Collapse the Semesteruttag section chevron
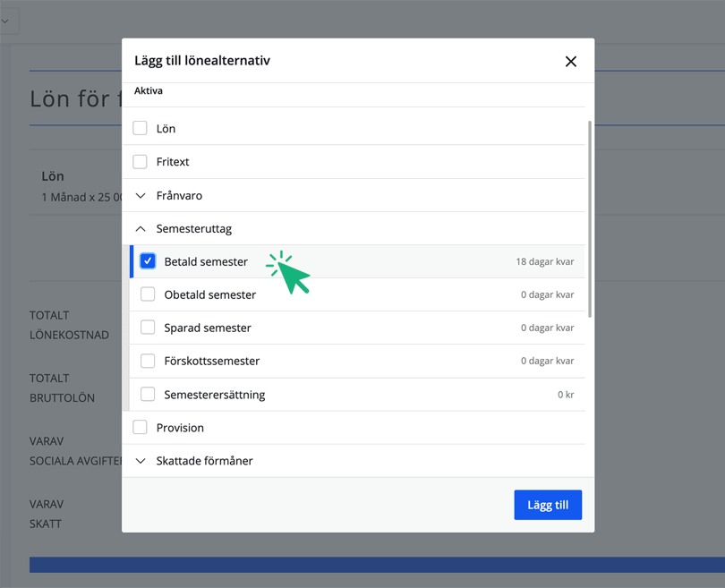The height and width of the screenshot is (588, 725). click(141, 229)
